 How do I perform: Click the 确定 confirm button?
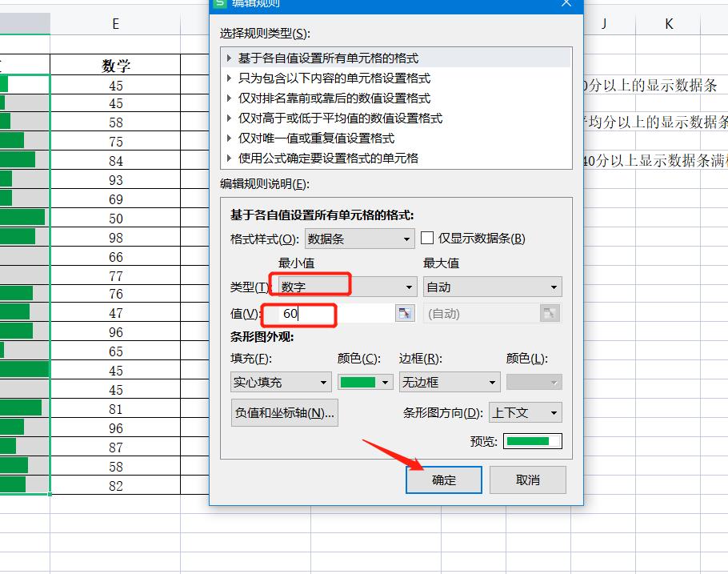pos(443,480)
